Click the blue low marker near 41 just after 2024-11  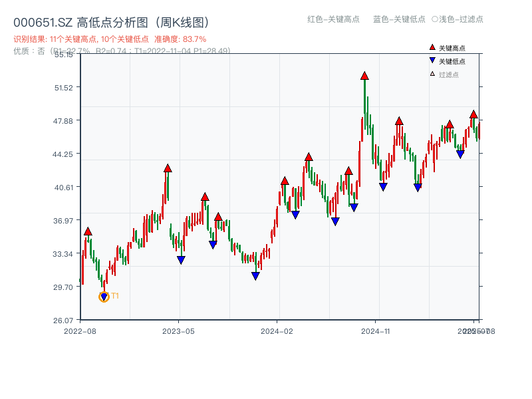click(x=383, y=187)
